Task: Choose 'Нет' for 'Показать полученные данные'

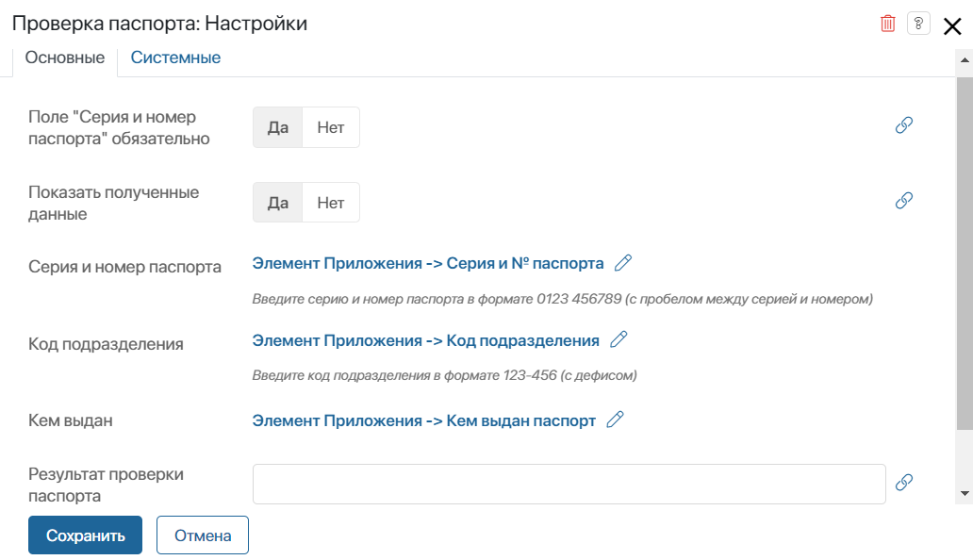Action: [x=331, y=203]
